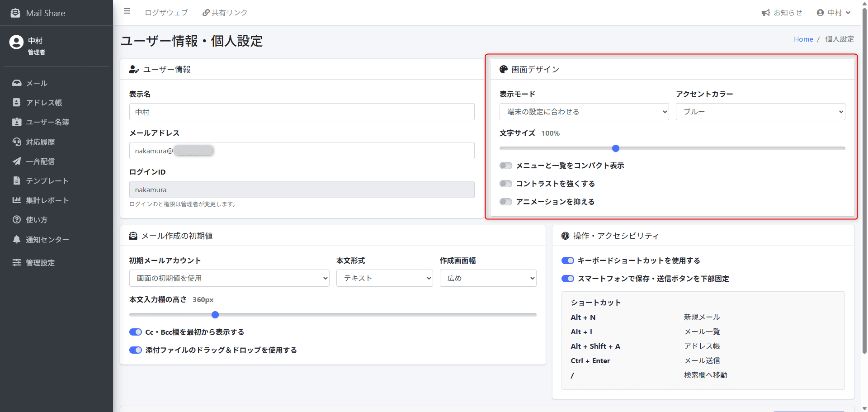Click the 本文入力欄の高さ slider handle
Viewport: 868px width, 412px height.
(215, 315)
